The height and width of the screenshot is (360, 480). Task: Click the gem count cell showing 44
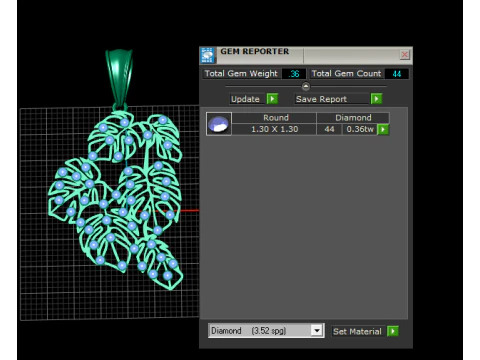coord(329,129)
